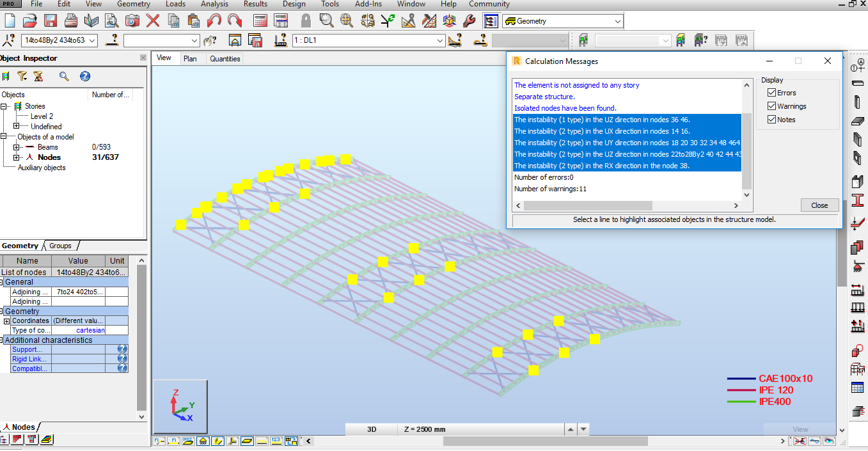
Task: Expand the Coordinates property row
Action: (x=6, y=320)
